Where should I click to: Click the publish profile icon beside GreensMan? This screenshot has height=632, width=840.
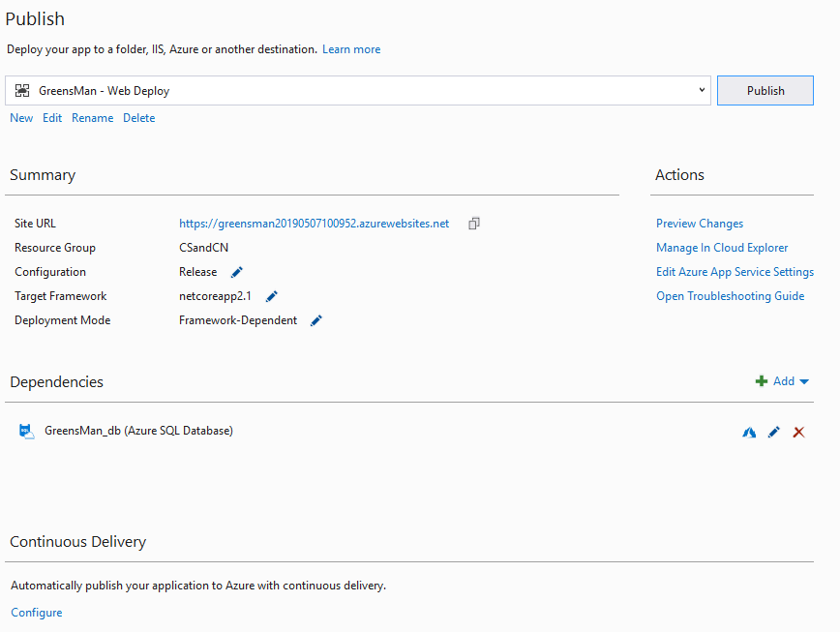[22, 91]
